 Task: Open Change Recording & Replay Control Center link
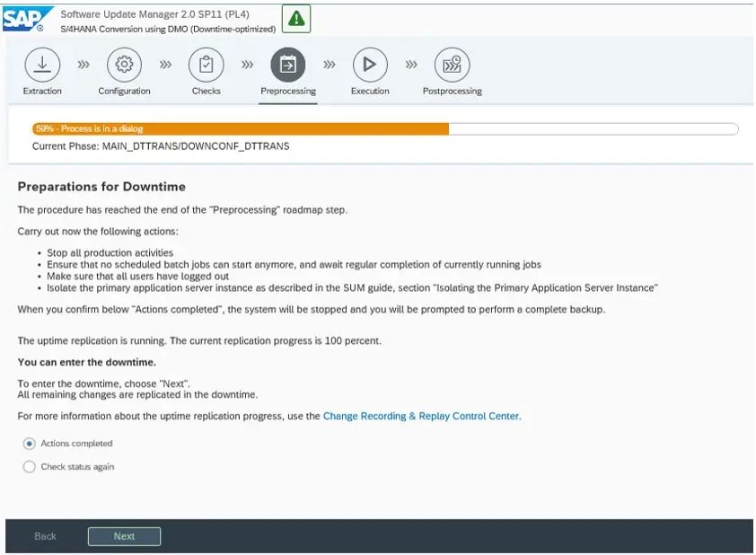422,416
